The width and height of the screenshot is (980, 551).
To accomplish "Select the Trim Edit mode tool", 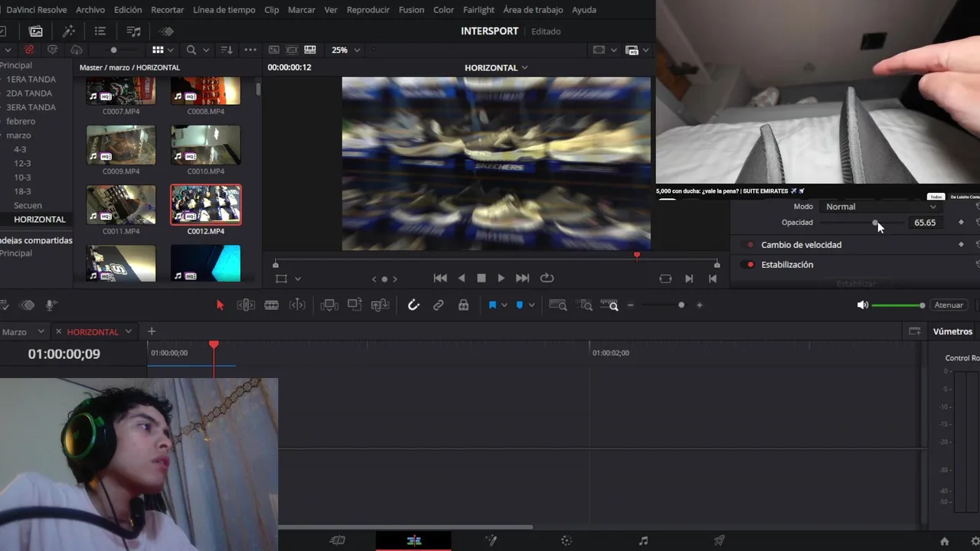I will pos(246,305).
